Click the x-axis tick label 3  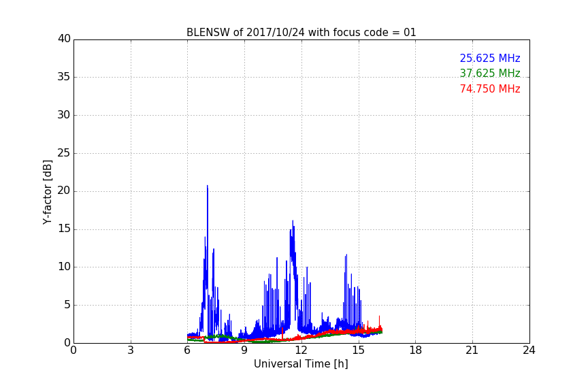(x=131, y=350)
